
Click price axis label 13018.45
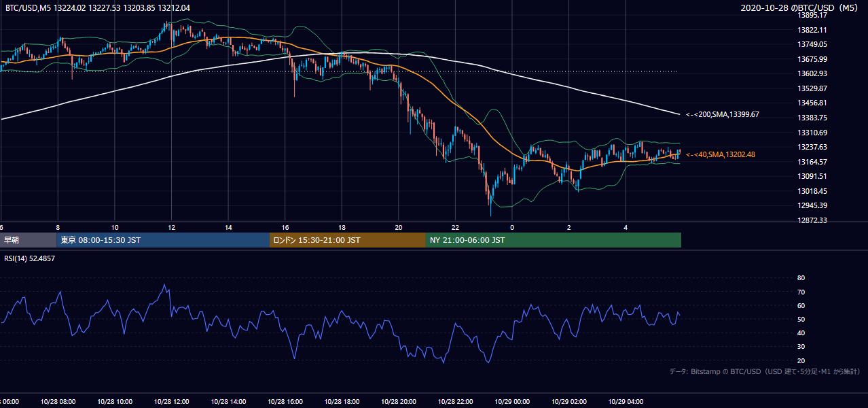point(812,191)
